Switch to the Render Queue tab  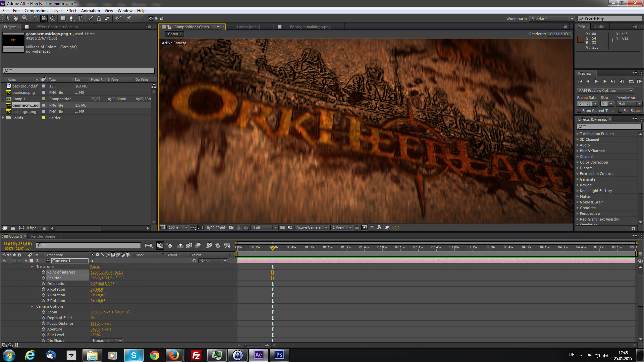click(43, 236)
